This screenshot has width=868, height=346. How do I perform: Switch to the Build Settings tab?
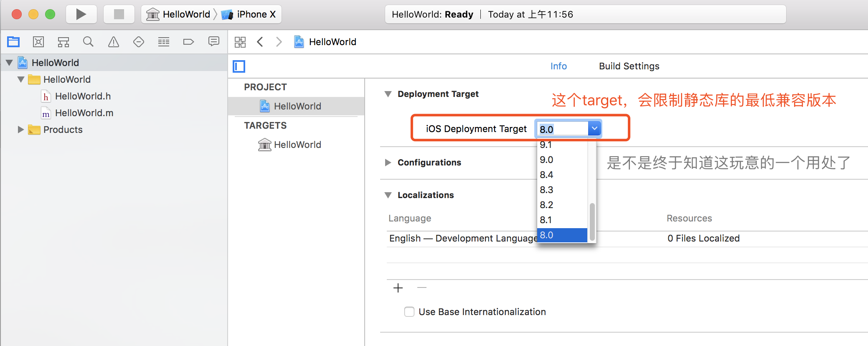pyautogui.click(x=629, y=66)
